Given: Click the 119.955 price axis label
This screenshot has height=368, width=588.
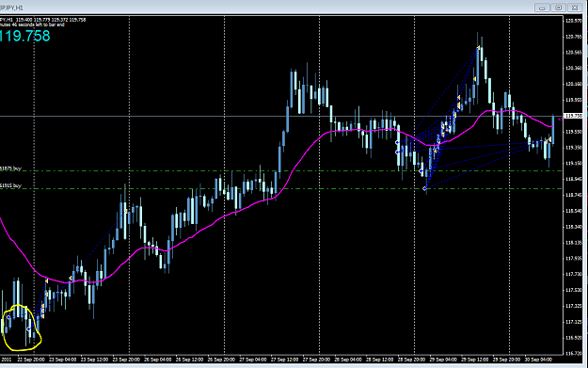Looking at the screenshot, I should tap(574, 100).
